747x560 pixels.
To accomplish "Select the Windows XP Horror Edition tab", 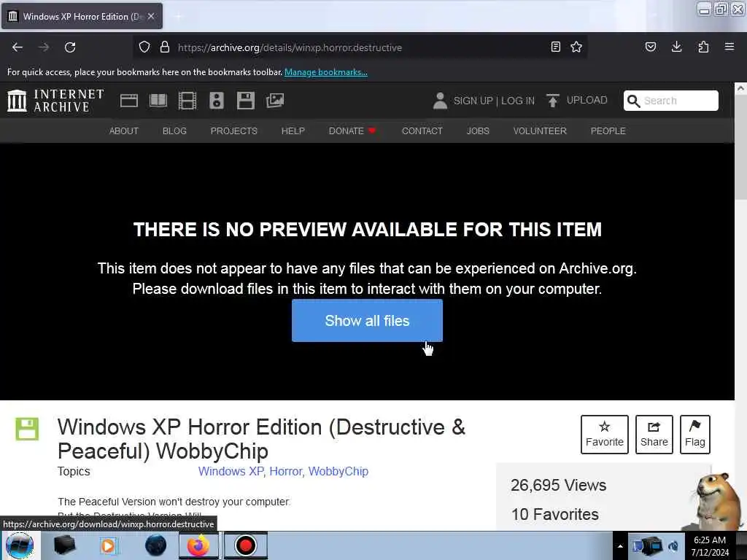I will coord(82,16).
